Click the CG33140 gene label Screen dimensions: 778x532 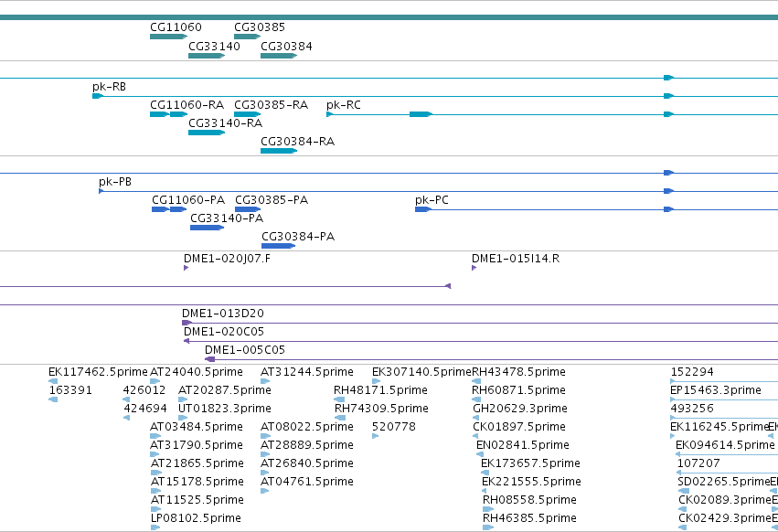point(214,46)
